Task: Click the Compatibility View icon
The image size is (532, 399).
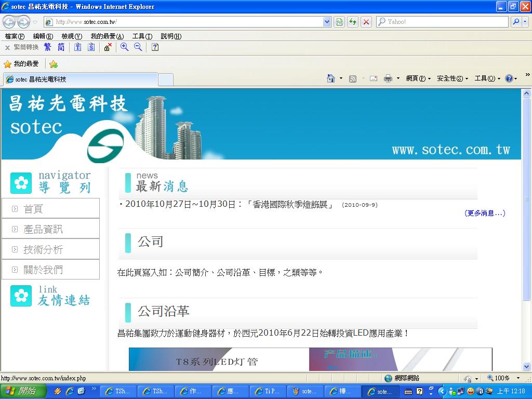Action: pos(339,22)
